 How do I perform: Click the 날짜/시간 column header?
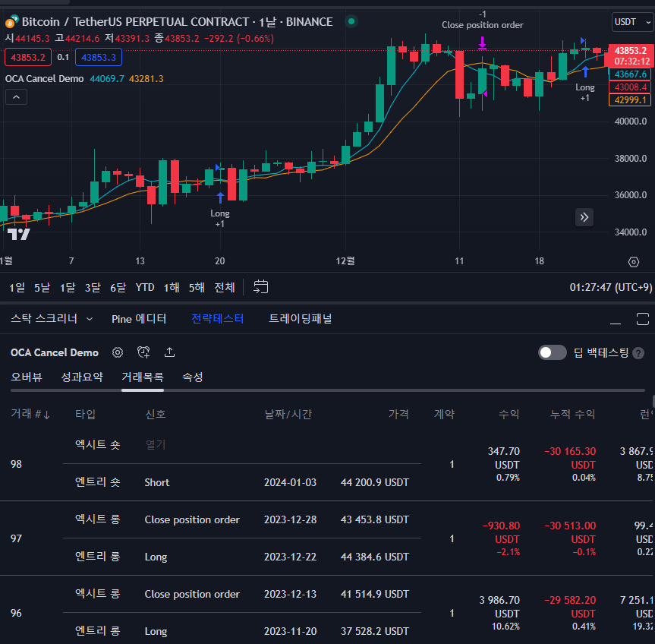(288, 414)
